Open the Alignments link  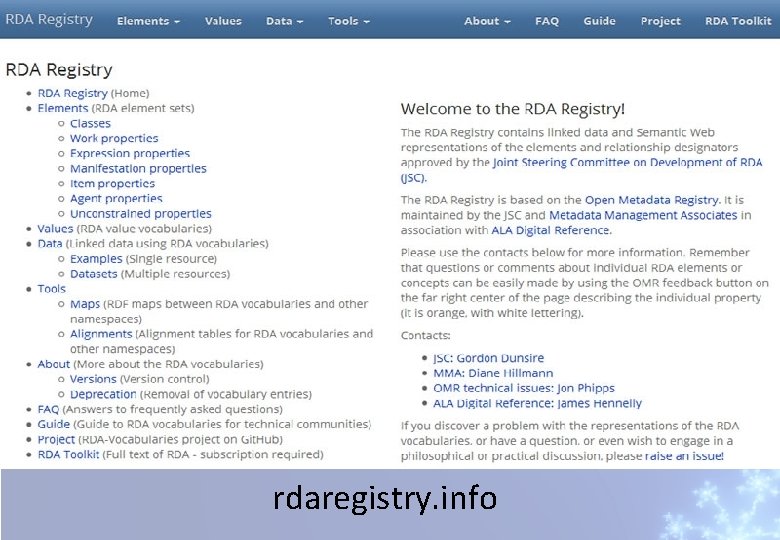point(101,334)
